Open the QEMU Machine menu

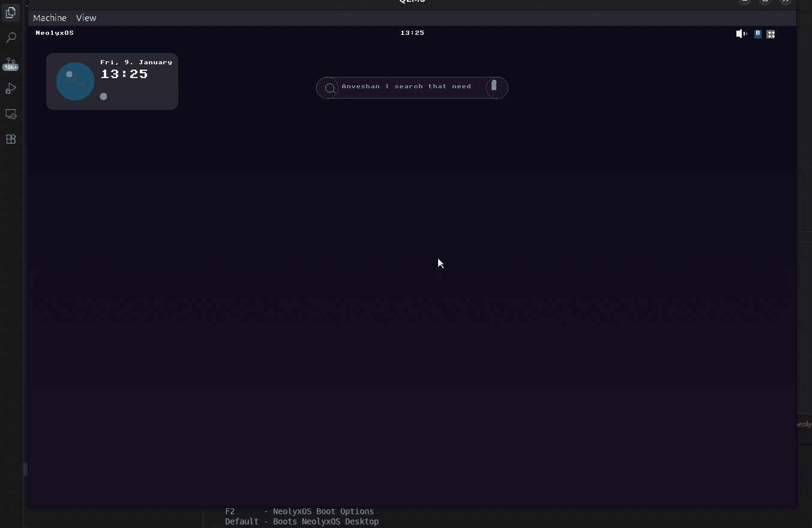[x=50, y=18]
